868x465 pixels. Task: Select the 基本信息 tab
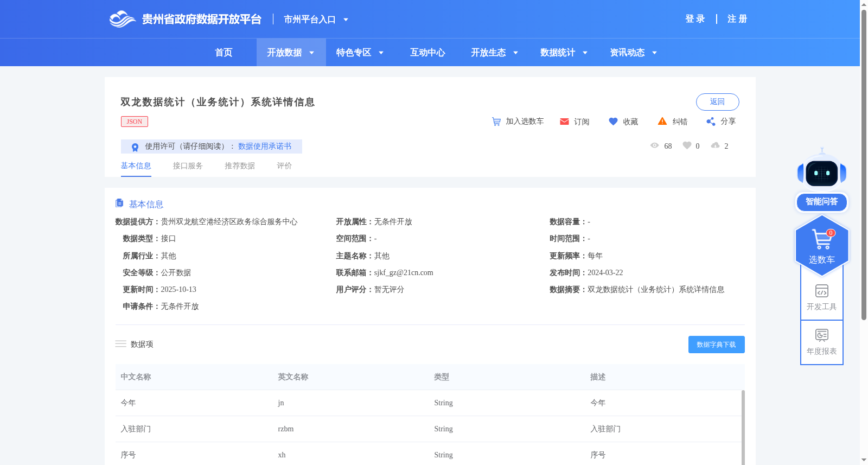(136, 166)
